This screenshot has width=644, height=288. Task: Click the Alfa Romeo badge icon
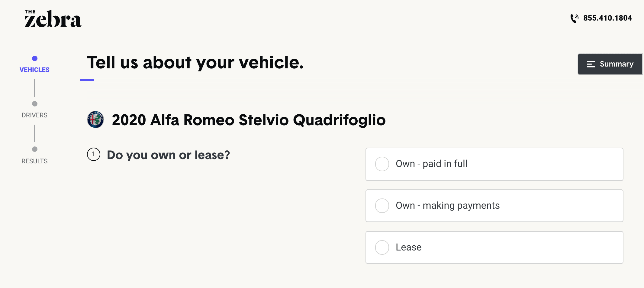(95, 119)
